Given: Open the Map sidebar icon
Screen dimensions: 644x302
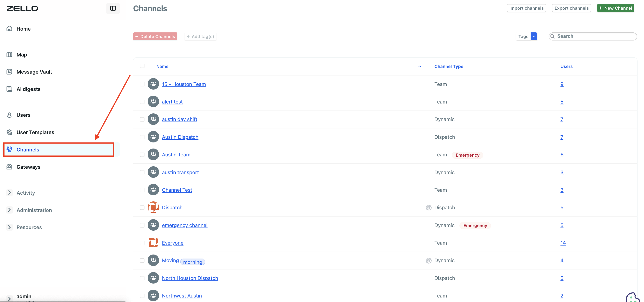Looking at the screenshot, I should click(9, 54).
